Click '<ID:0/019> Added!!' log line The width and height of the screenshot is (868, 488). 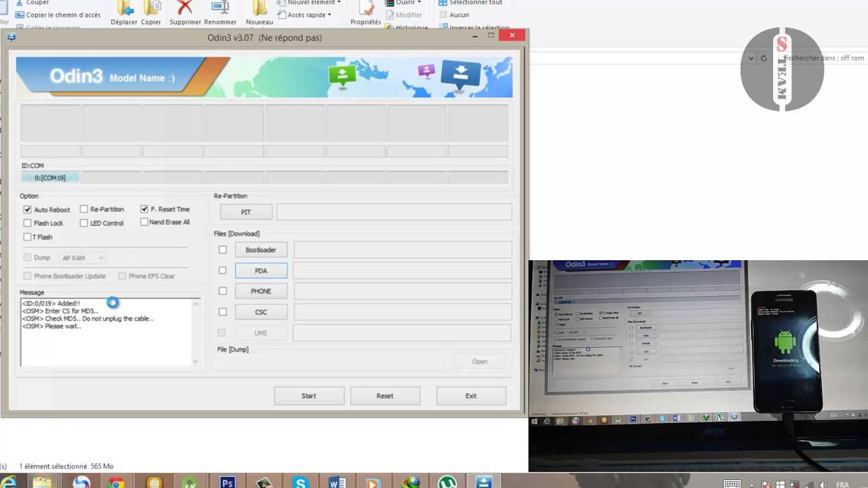tap(51, 304)
